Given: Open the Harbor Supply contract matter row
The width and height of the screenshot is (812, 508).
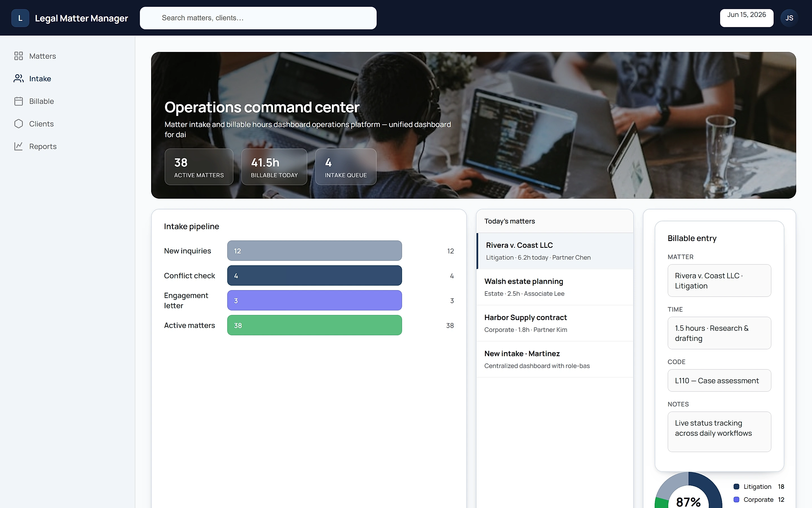Looking at the screenshot, I should (x=555, y=323).
